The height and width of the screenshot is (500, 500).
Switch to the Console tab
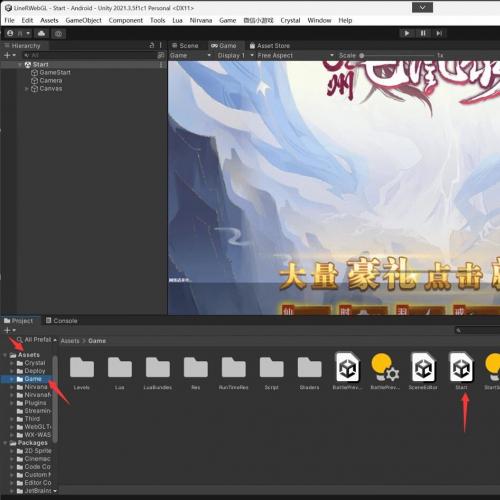tap(62, 321)
